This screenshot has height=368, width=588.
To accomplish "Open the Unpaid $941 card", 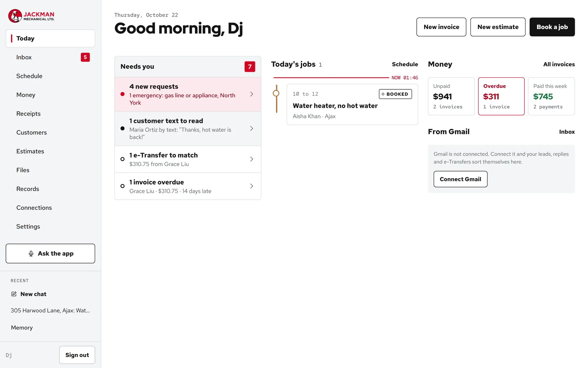I will point(451,96).
